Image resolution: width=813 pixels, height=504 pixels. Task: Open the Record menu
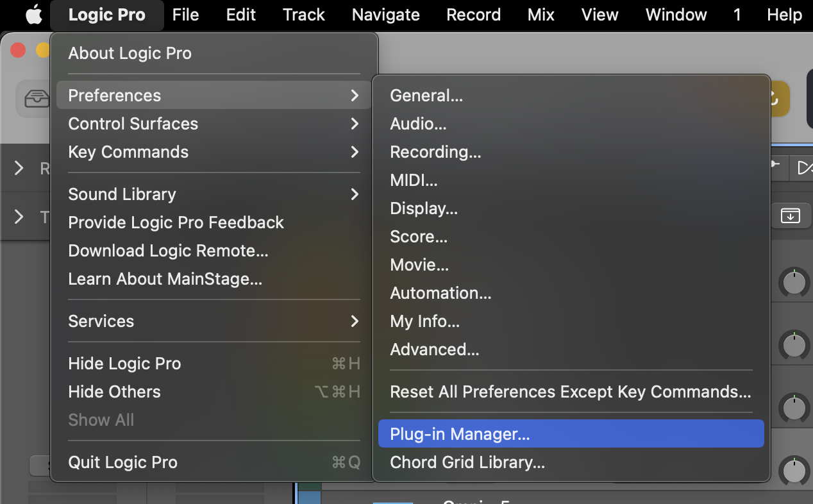[x=474, y=15]
